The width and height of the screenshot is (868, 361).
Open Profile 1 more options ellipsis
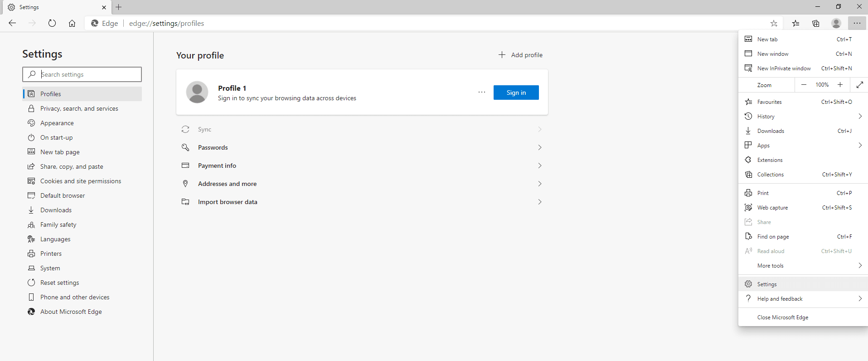pos(481,93)
